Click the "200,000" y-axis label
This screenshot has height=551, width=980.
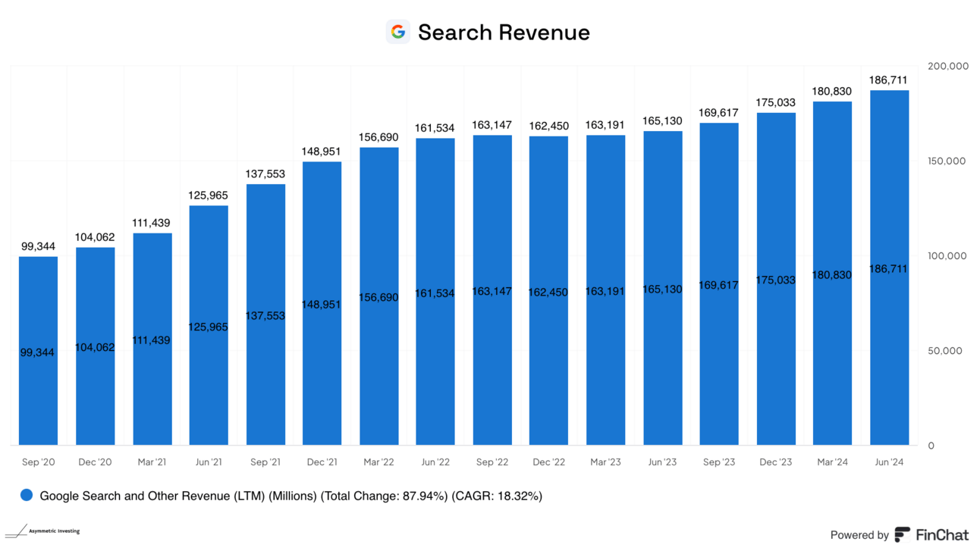tap(948, 66)
